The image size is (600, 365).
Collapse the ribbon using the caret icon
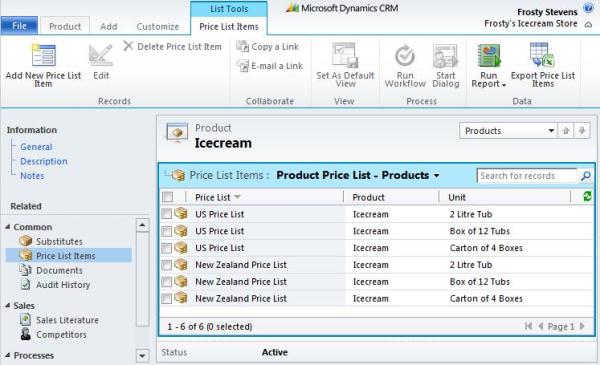point(589,25)
